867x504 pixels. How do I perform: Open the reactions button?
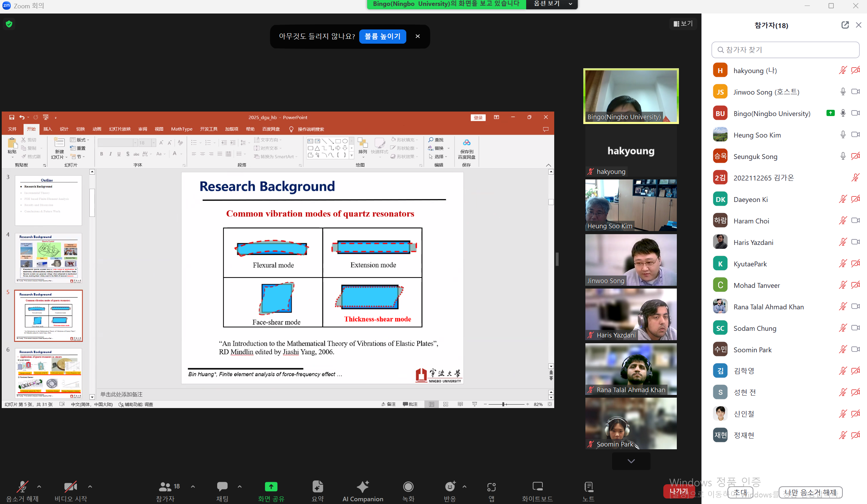coord(450,491)
